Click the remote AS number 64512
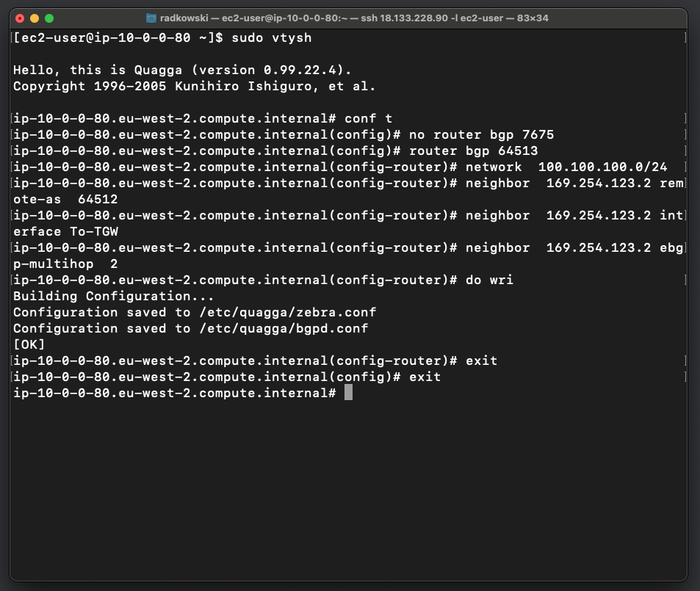Viewport: 700px width, 591px height. [x=97, y=199]
